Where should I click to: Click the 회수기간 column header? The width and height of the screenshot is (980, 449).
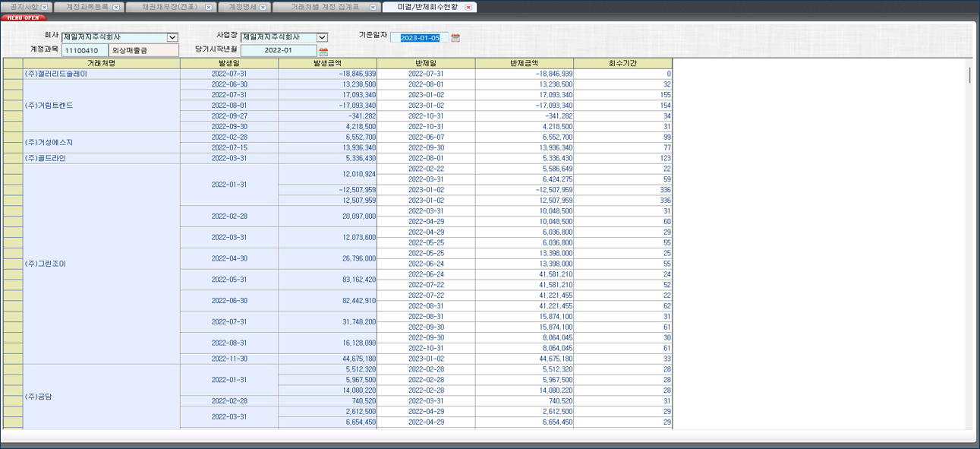622,63
